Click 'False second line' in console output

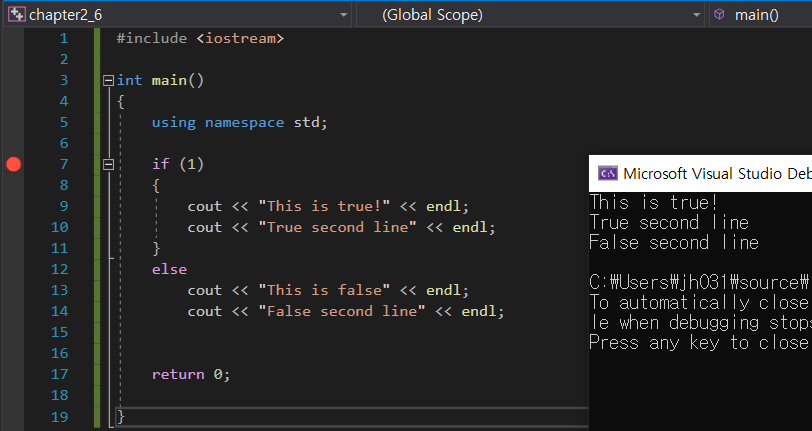pos(674,242)
